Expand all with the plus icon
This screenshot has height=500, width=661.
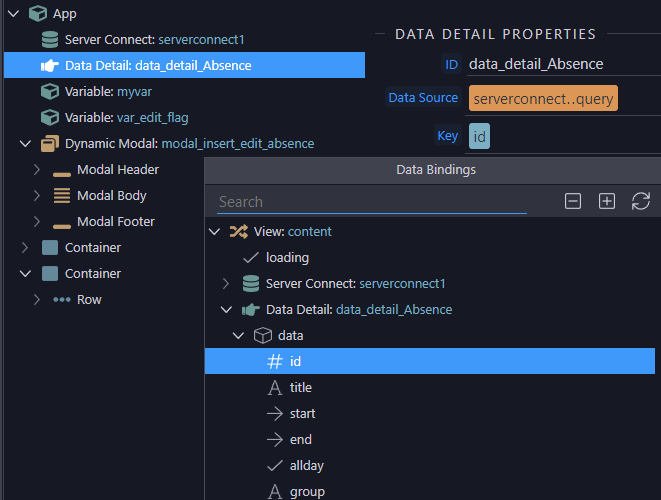pos(607,201)
